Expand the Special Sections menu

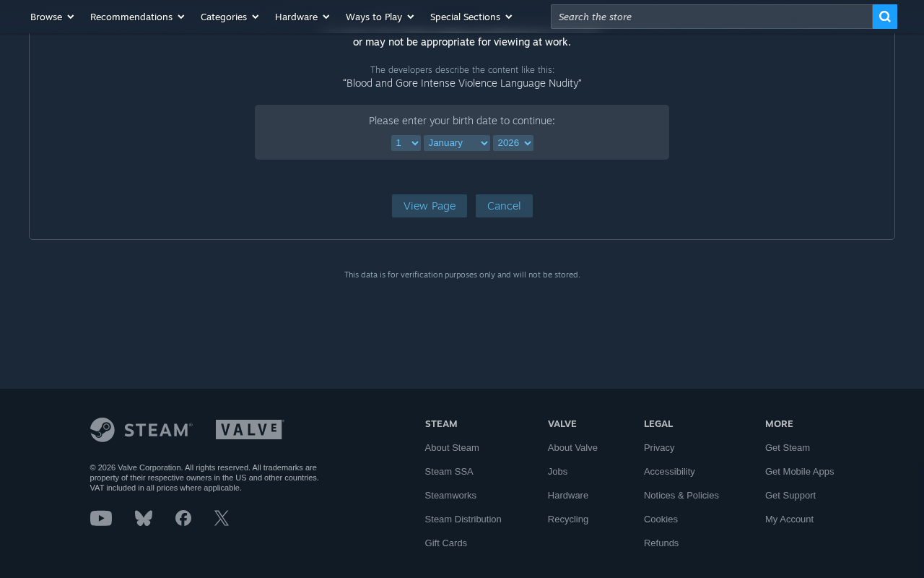click(x=471, y=17)
